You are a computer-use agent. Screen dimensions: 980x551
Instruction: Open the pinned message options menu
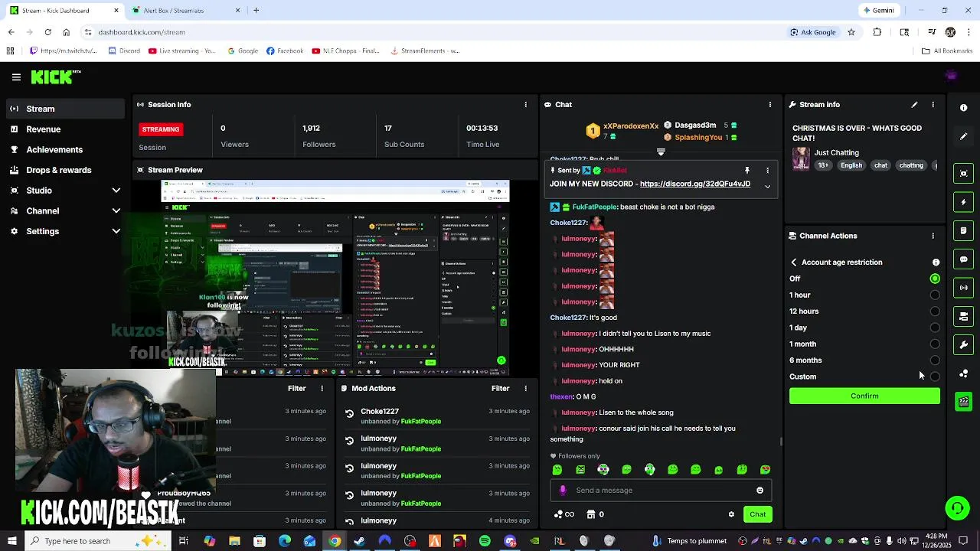(x=767, y=171)
